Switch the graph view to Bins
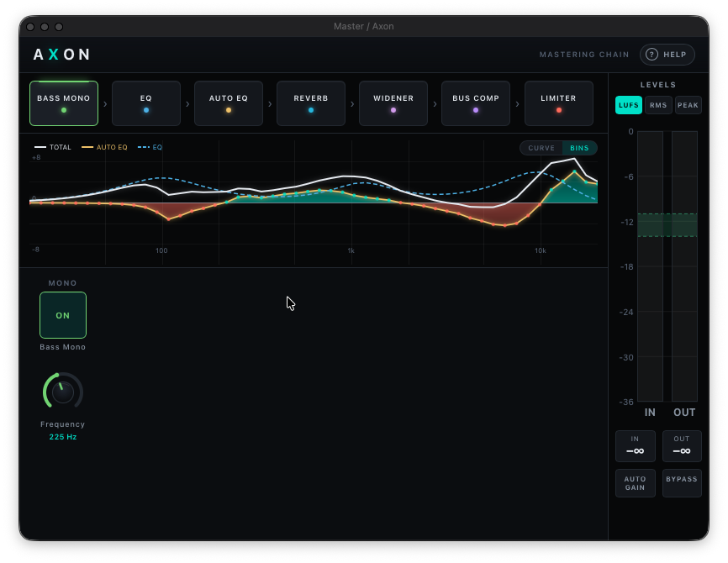Image resolution: width=728 pixels, height=563 pixels. coord(579,148)
